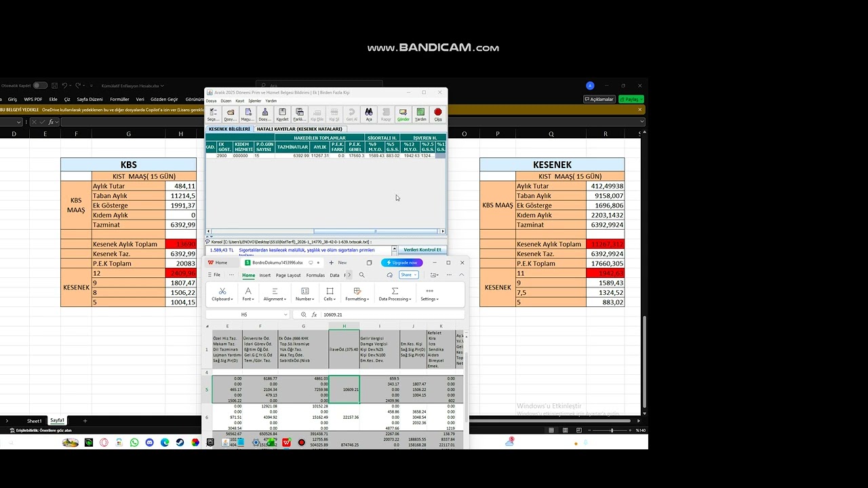868x488 pixels.
Task: Click the Paylaş button in Excel
Action: [x=631, y=99]
